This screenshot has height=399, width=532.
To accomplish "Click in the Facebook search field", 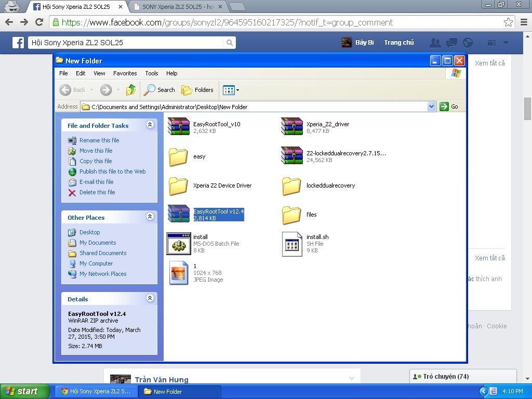I will point(126,43).
